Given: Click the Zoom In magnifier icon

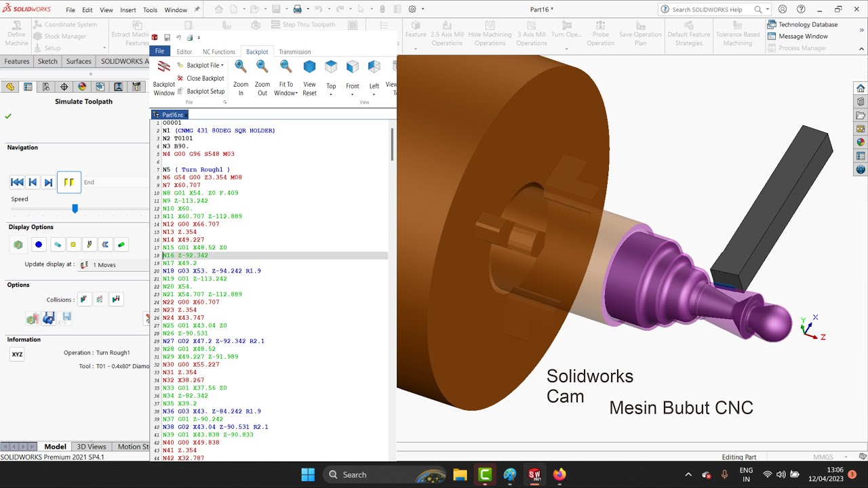Looking at the screenshot, I should tap(241, 66).
